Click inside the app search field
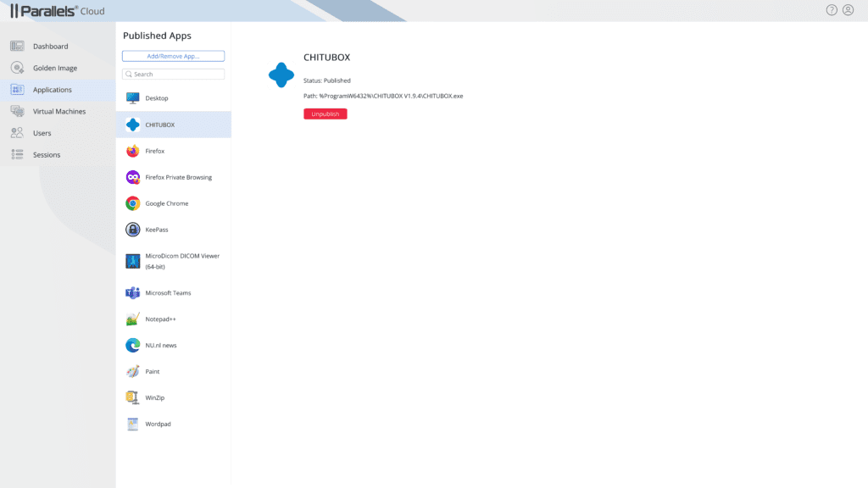The image size is (868, 488). 173,74
